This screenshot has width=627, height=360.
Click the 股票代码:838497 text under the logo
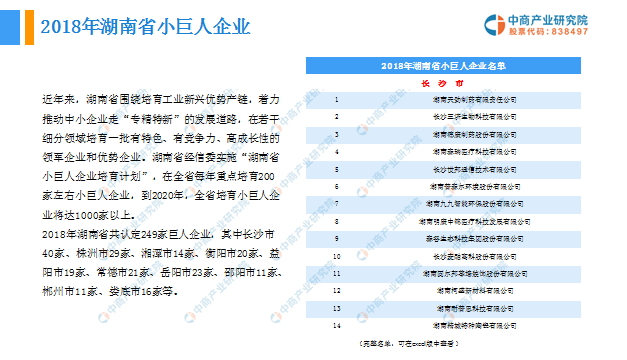(548, 32)
